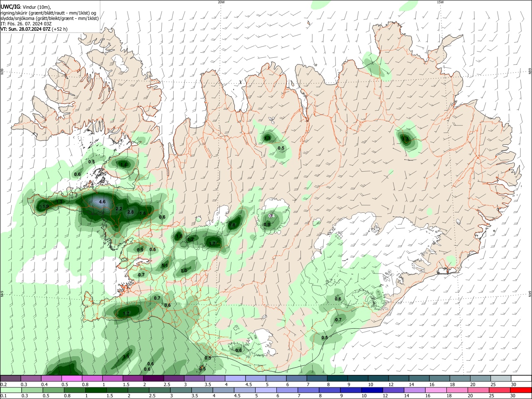
Task: Click the crosshatched marker on the southeast glacier
Action: point(339,235)
